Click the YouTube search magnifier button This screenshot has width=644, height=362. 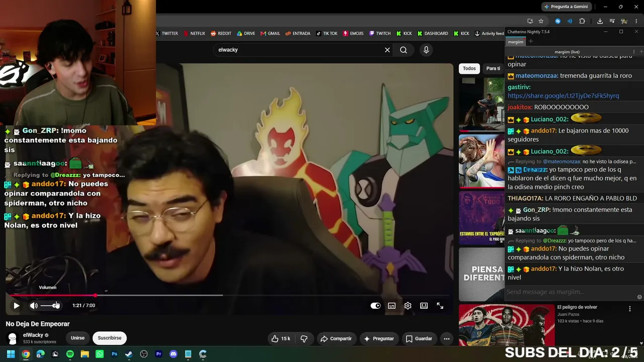(404, 50)
